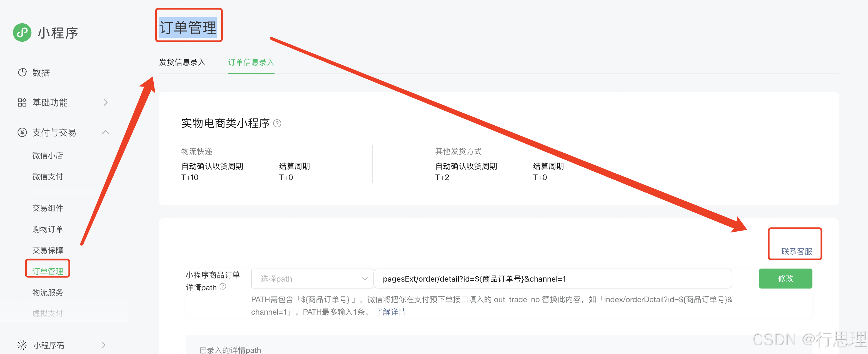
Task: Expand 小程序码 with its chevron arrow
Action: point(103,345)
